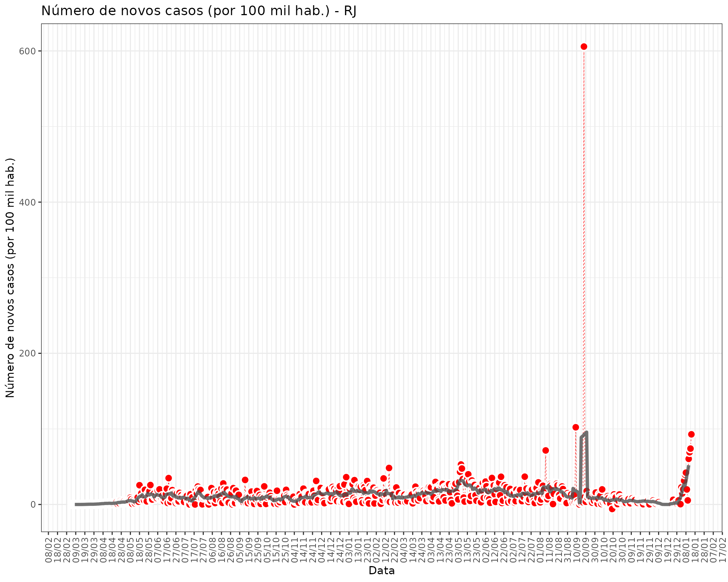Click the x-axis date label 12/02

[385, 550]
